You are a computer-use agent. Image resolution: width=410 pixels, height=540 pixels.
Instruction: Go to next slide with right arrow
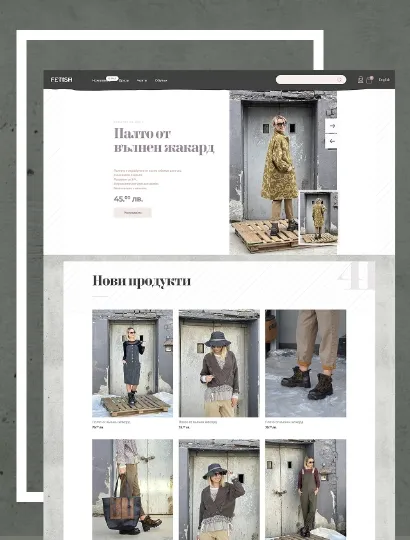point(331,126)
